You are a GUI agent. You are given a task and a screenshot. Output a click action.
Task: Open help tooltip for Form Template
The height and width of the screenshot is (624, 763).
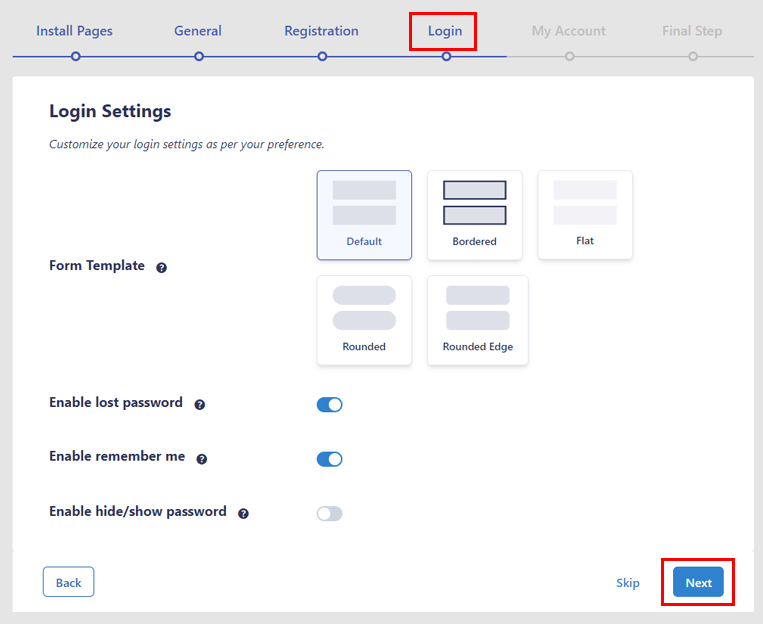162,268
